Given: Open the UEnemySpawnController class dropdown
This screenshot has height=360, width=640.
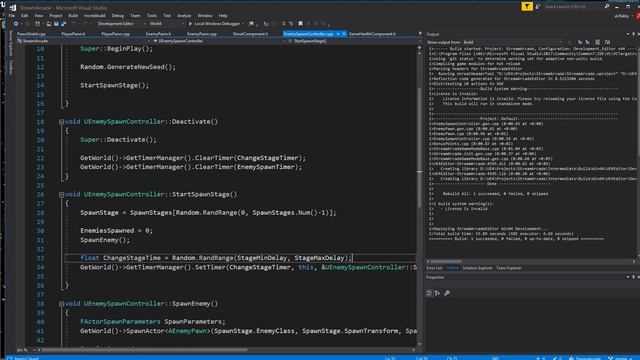Looking at the screenshot, I should point(220,41).
